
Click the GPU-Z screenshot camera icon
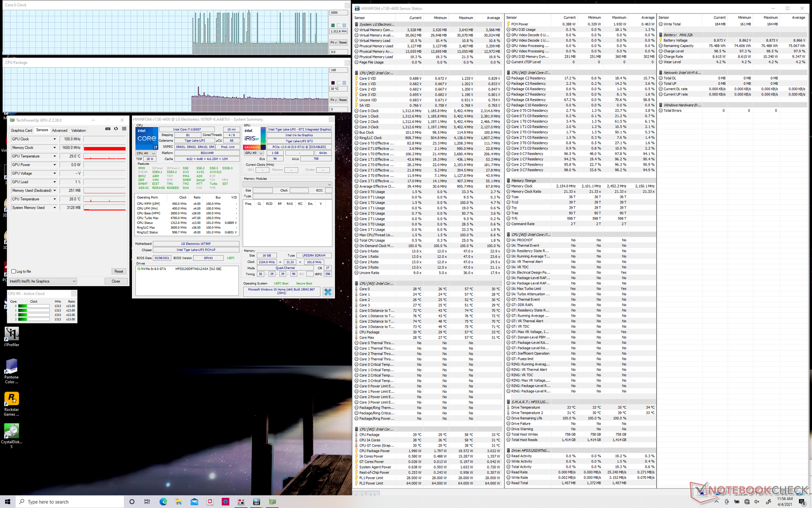pyautogui.click(x=108, y=129)
